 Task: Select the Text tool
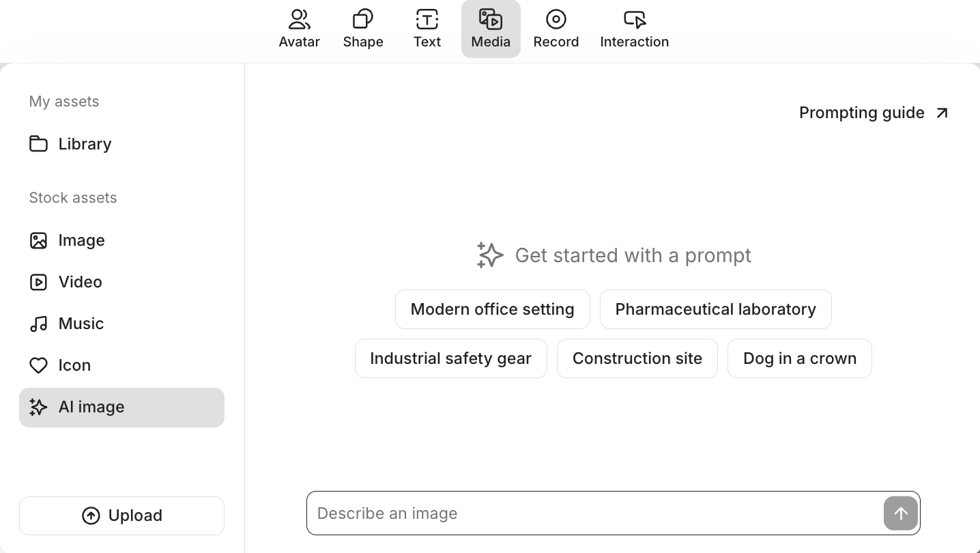coord(427,29)
